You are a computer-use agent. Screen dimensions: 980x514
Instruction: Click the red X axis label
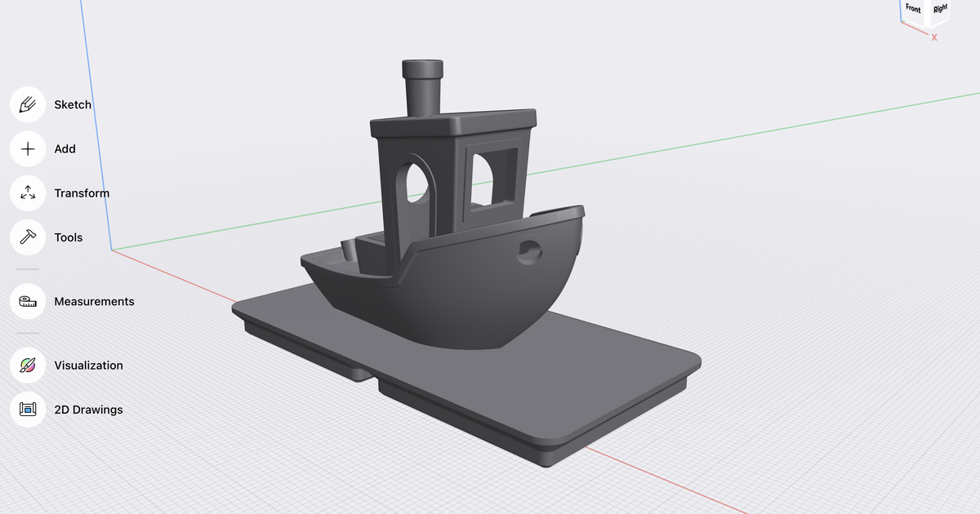(934, 38)
